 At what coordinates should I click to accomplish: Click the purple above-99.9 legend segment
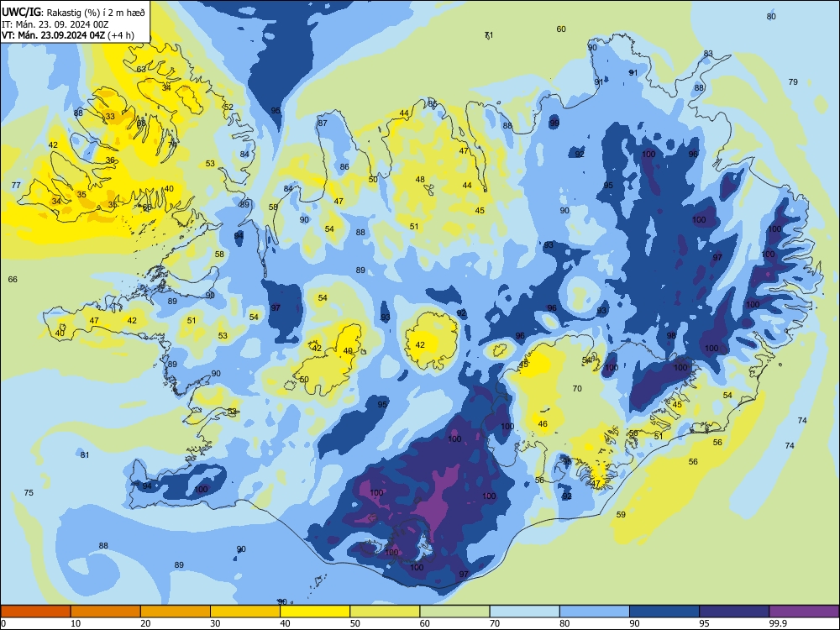(804, 612)
